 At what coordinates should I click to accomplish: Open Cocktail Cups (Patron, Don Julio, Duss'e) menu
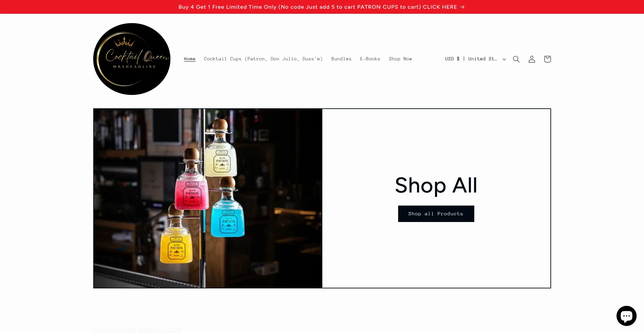click(x=263, y=59)
